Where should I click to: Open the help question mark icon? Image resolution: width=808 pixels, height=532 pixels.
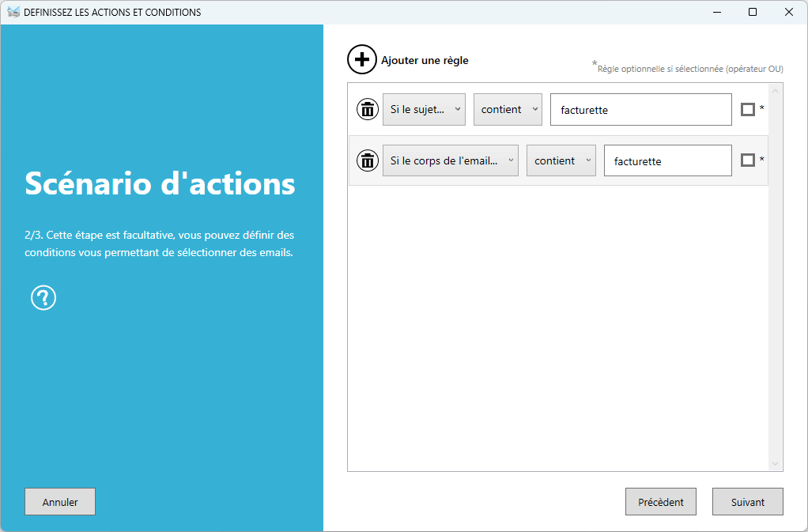coord(43,298)
